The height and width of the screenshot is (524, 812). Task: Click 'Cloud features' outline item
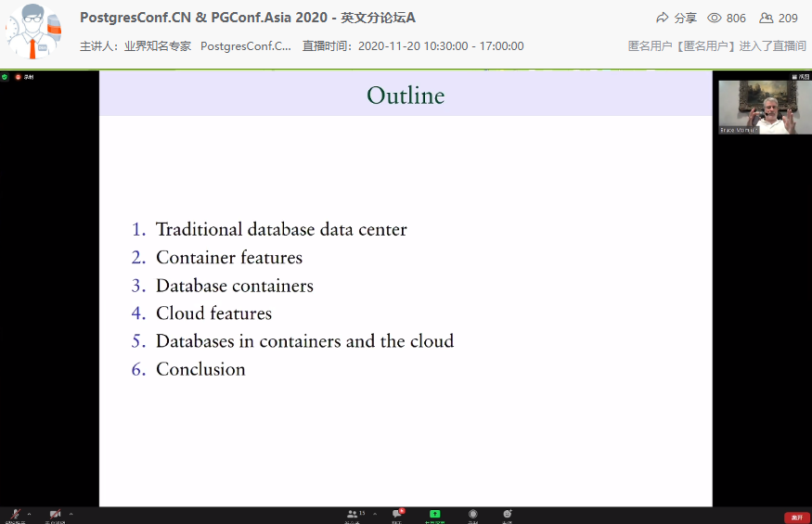pos(213,313)
